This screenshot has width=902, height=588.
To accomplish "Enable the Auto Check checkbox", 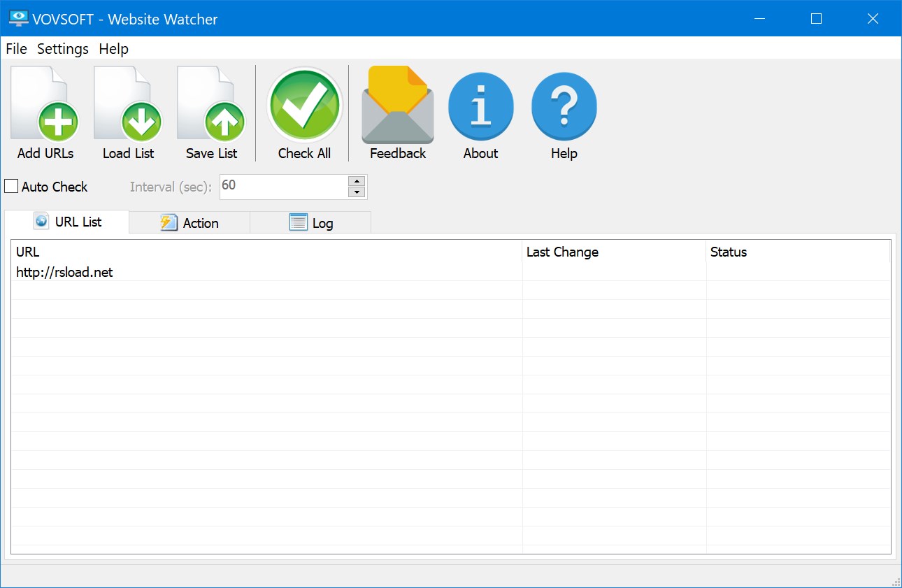I will pos(10,186).
